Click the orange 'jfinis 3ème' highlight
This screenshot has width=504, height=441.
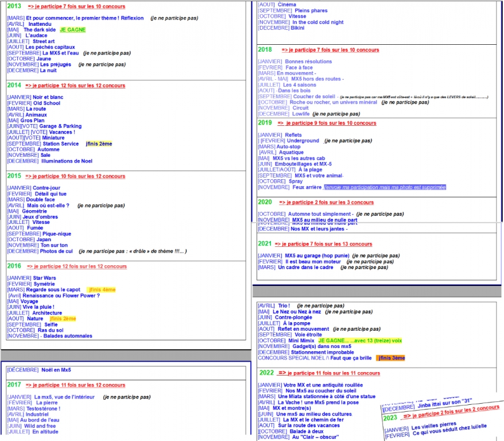click(390, 358)
